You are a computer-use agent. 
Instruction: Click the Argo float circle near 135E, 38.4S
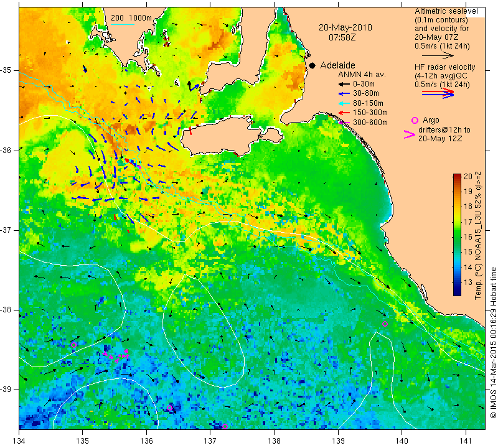(x=73, y=345)
